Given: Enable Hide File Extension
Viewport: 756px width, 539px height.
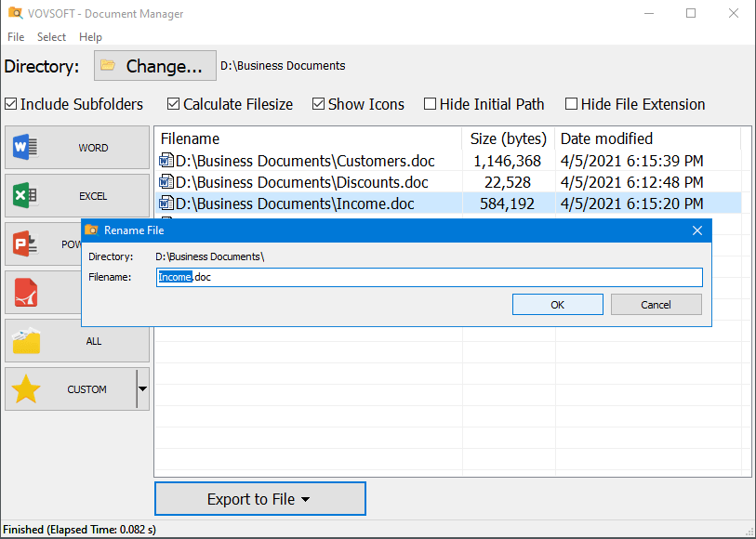Looking at the screenshot, I should coord(571,104).
